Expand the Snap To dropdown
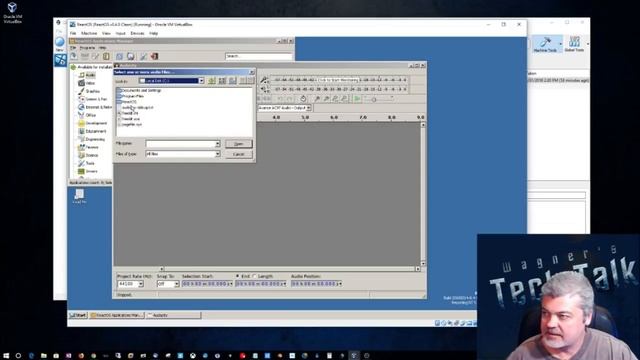This screenshot has height=360, width=640. [176, 284]
